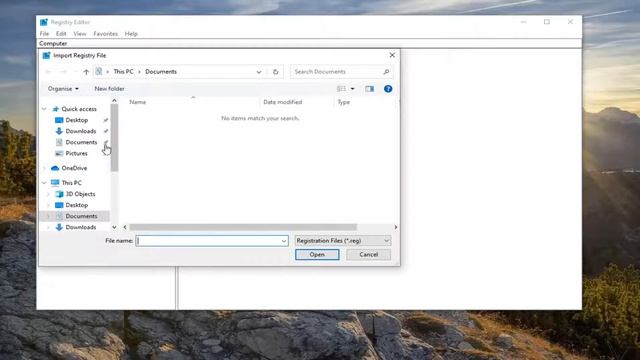
Task: Click the 3D Objects cube icon
Action: click(x=59, y=194)
